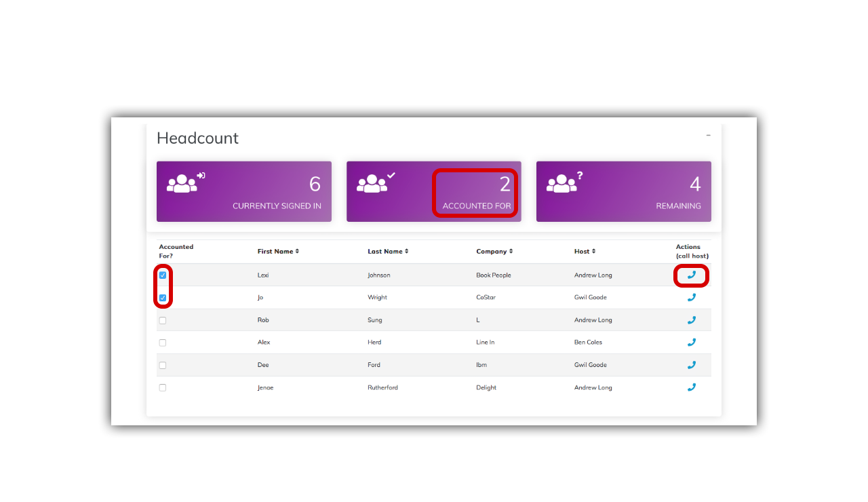Open the Currently Signed In card

click(x=244, y=191)
